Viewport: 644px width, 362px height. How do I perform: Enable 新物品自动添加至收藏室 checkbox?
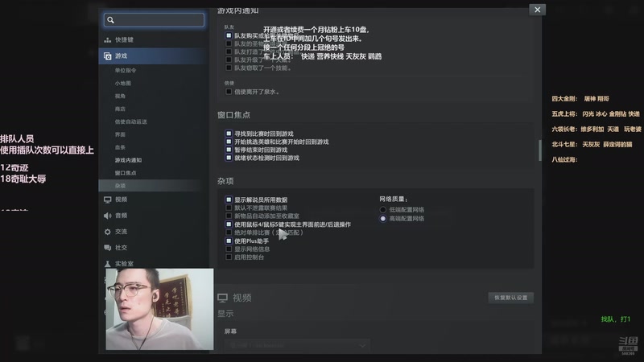pyautogui.click(x=229, y=216)
